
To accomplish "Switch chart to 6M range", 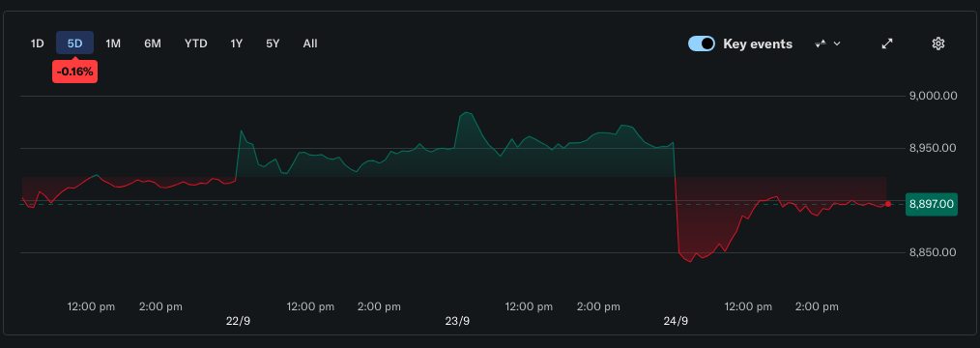I will tap(153, 43).
